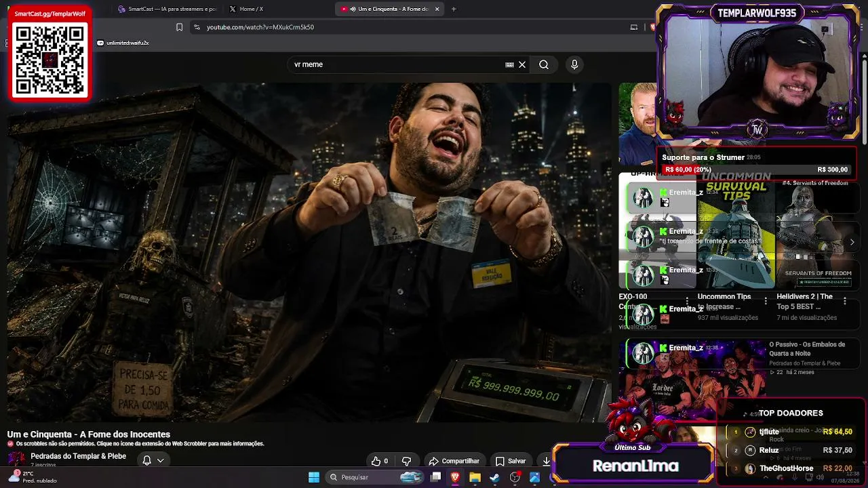The image size is (868, 488).
Task: Share the video via Compartilhar
Action: coord(454,461)
